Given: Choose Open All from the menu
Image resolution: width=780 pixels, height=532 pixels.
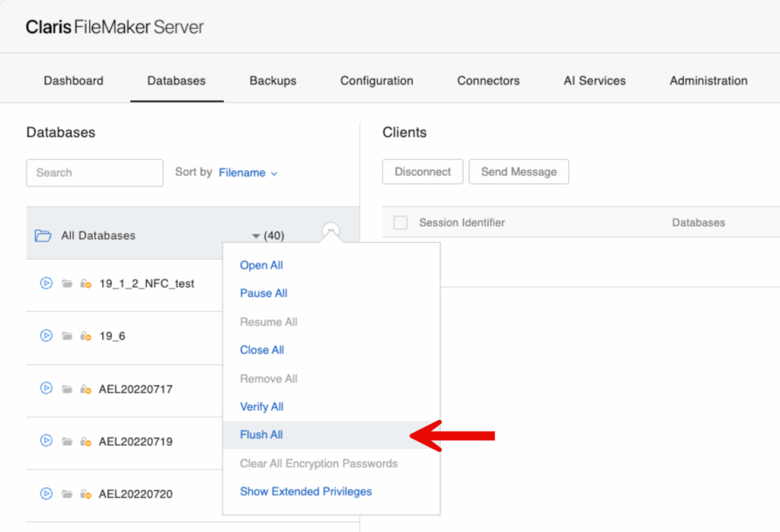Looking at the screenshot, I should [261, 265].
